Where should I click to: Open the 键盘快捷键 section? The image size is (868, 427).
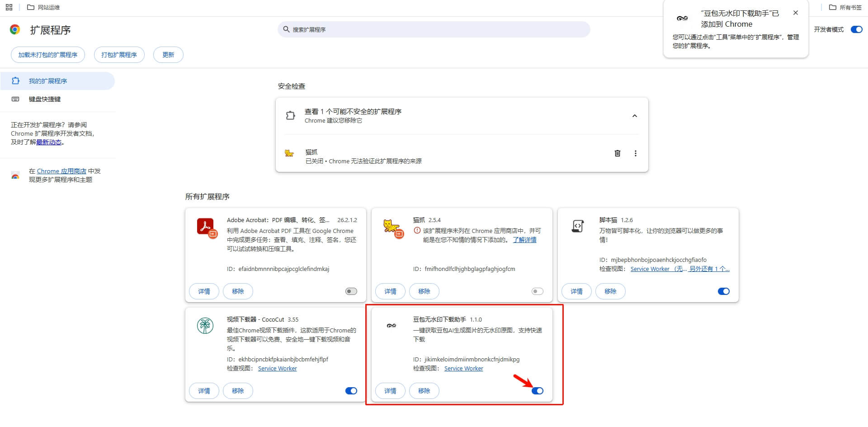[45, 99]
